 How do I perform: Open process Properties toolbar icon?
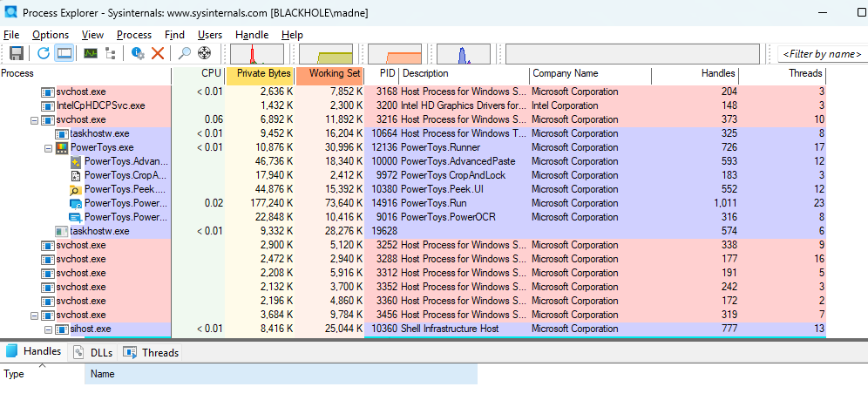[138, 53]
